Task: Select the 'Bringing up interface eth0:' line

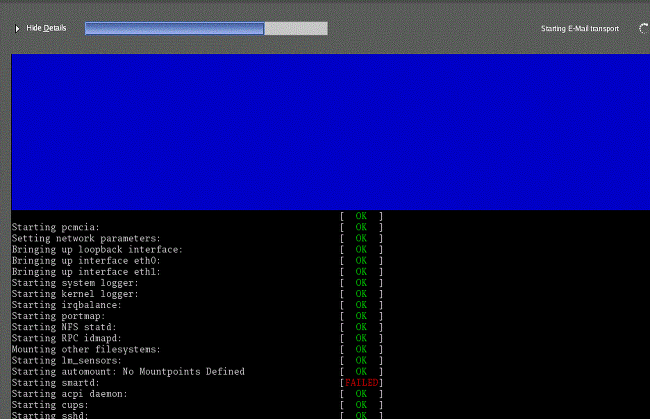Action: click(x=86, y=261)
